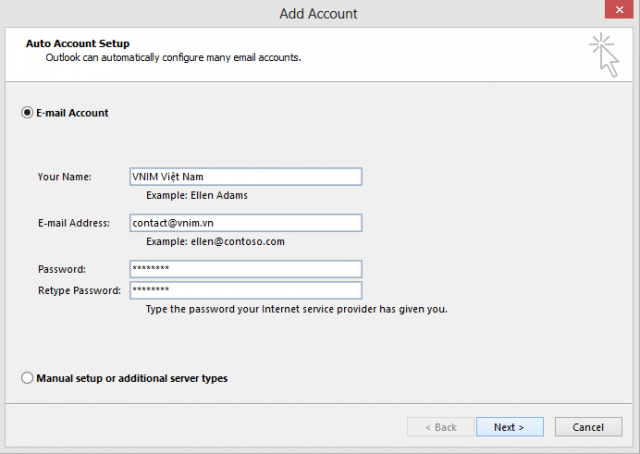
Task: Go to the next step with Next
Action: (510, 427)
